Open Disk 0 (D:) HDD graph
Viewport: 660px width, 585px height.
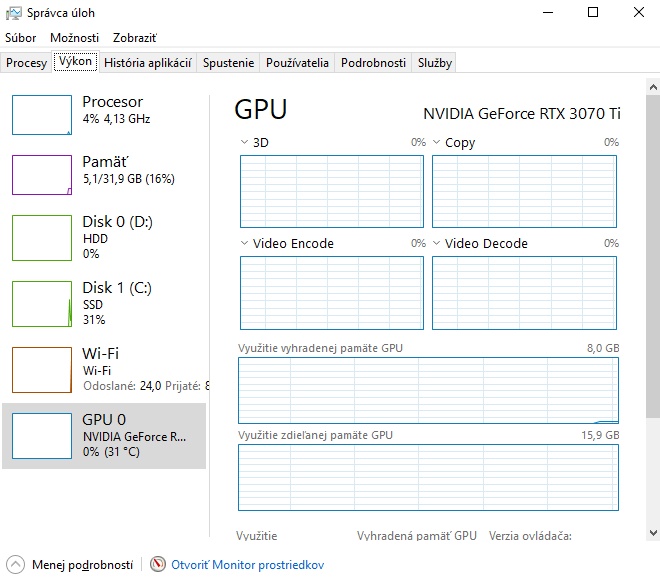[x=42, y=237]
